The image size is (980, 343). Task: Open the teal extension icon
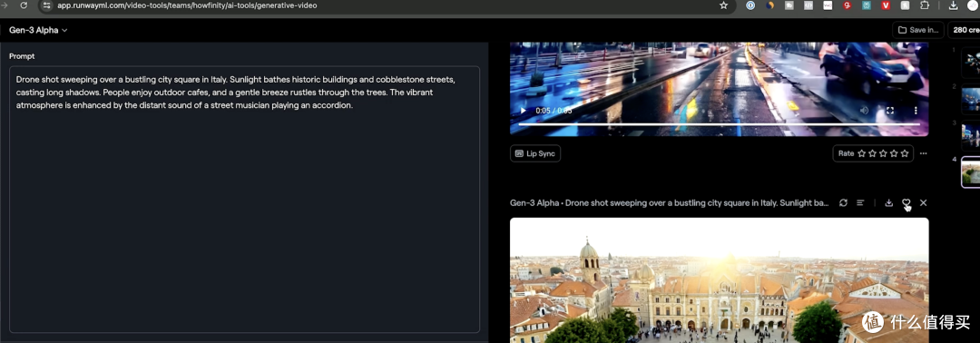[867, 5]
